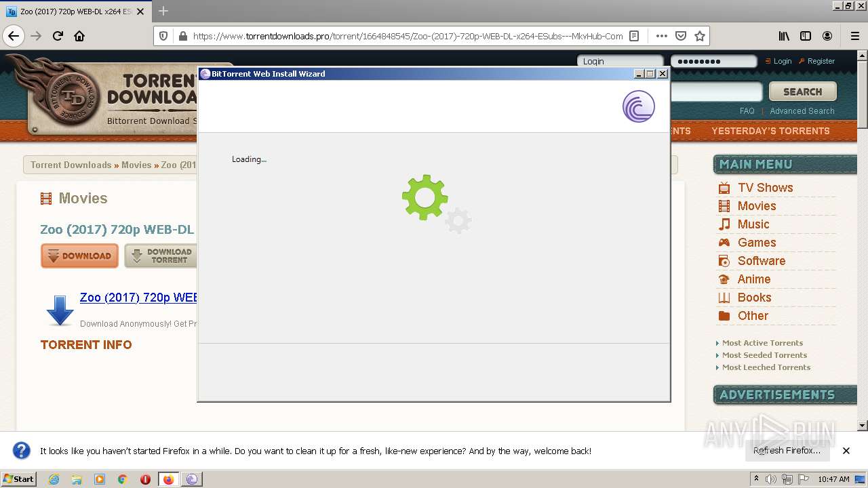Select the Zoo (2017) 720p browser tab
Image resolution: width=868 pixels, height=488 pixels.
(76, 12)
